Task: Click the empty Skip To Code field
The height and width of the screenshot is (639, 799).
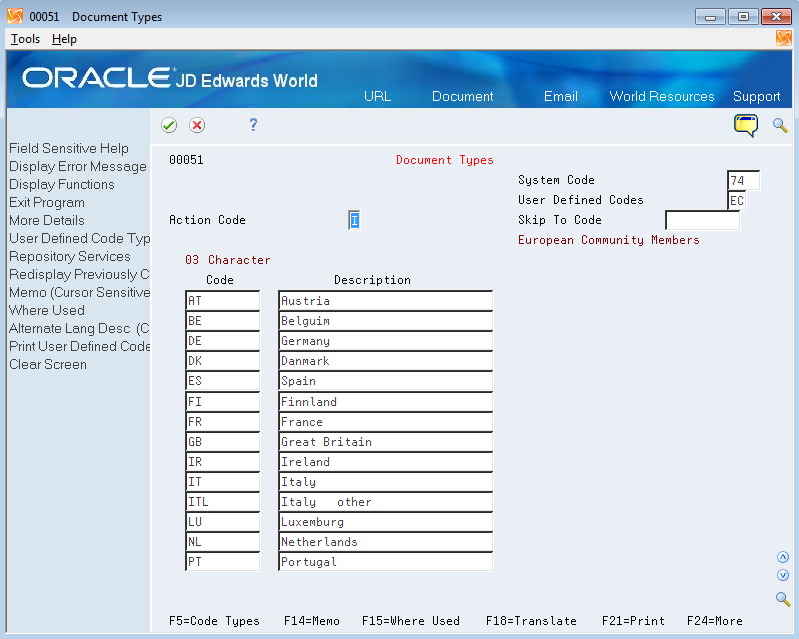Action: (x=703, y=220)
